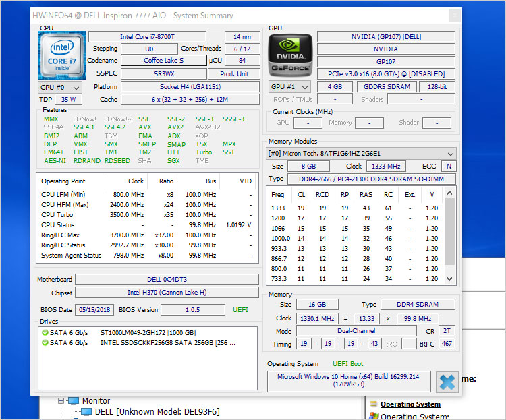Click the Turbo feature label
Screen dimensions: 506x420
point(203,152)
